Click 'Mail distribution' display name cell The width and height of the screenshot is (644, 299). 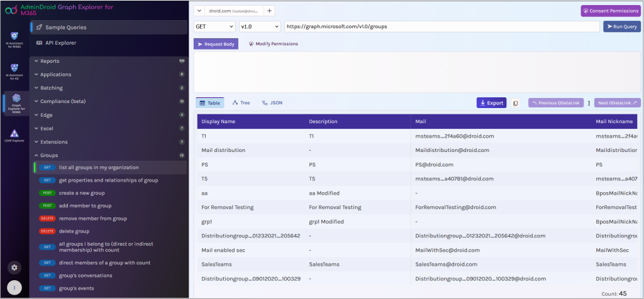tap(223, 150)
